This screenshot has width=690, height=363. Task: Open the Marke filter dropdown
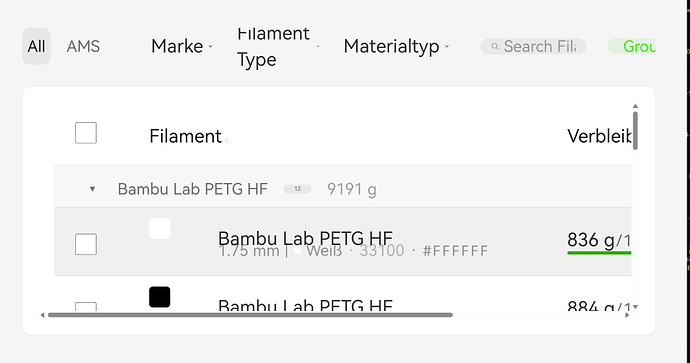182,46
